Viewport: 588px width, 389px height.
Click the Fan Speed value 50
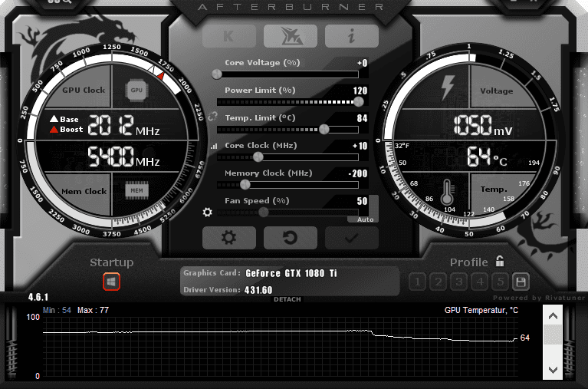click(x=363, y=201)
